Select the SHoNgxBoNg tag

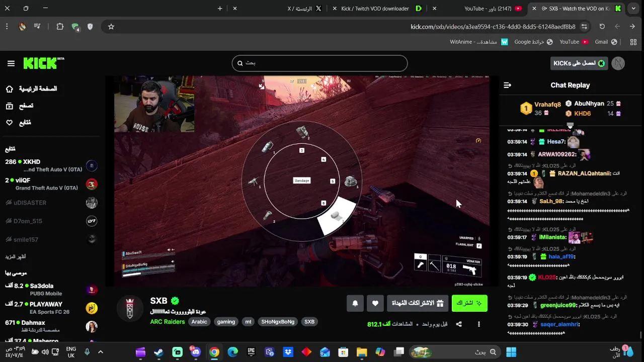coord(278,322)
